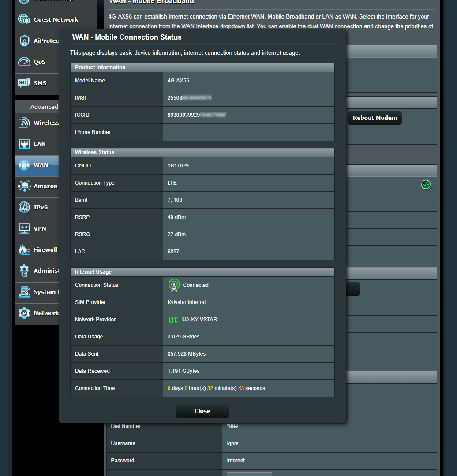Select the Connection Type value LTE
Image resolution: width=457 pixels, height=476 pixels.
click(172, 183)
